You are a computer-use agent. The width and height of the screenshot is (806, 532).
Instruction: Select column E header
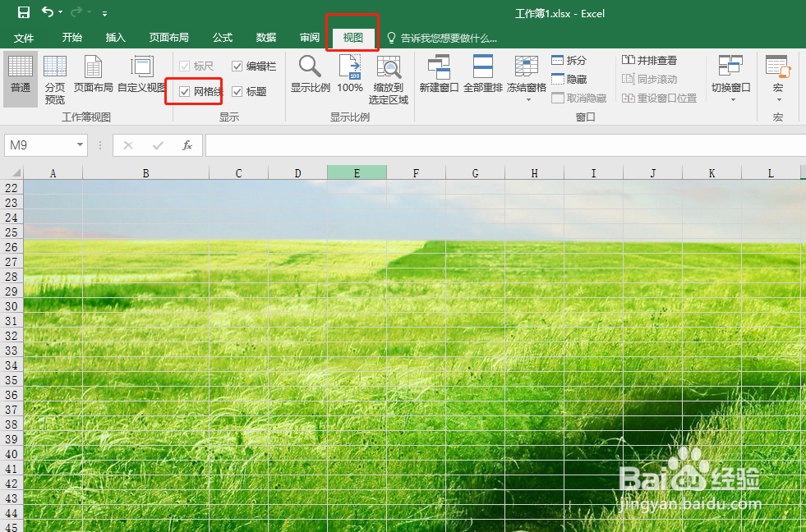357,172
